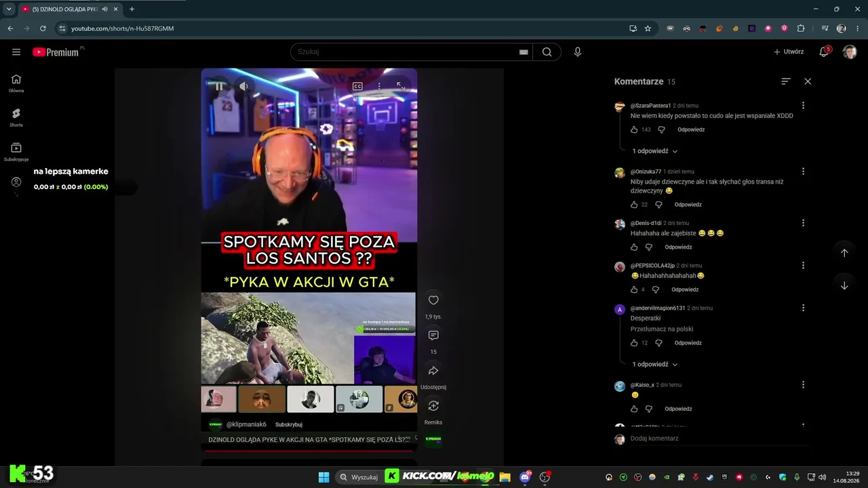The image size is (868, 488).
Task: Open the @klipmaniak6 channel link
Action: [x=246, y=424]
